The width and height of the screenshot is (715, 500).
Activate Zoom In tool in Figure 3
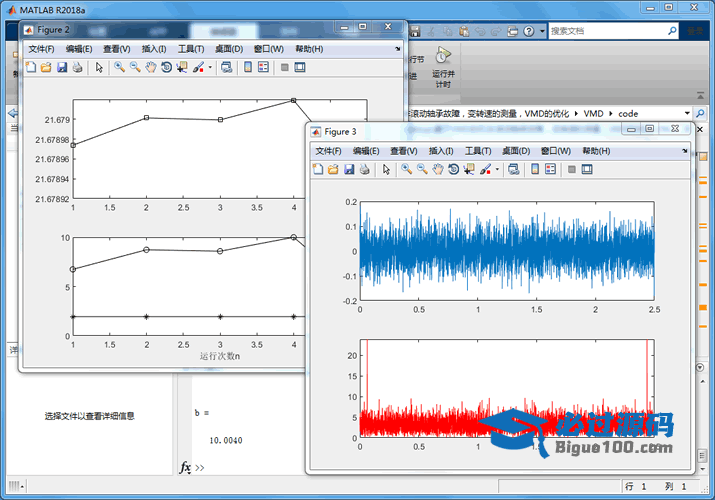click(407, 170)
